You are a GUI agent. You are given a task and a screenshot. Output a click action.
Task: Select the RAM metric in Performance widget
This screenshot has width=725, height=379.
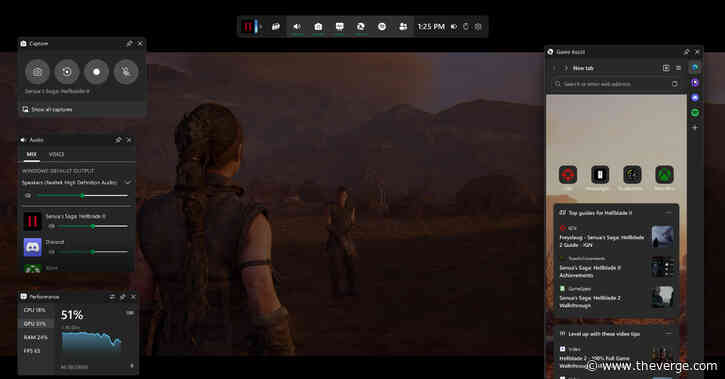[x=35, y=337]
